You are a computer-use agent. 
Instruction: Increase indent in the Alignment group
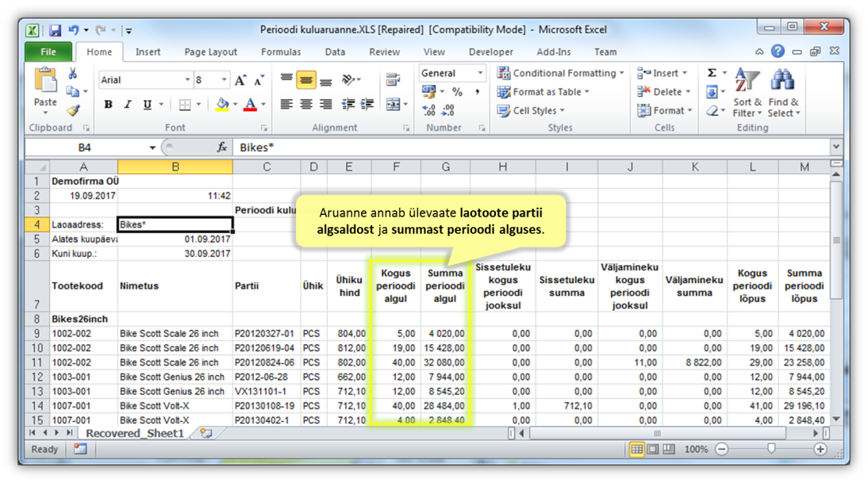(367, 104)
